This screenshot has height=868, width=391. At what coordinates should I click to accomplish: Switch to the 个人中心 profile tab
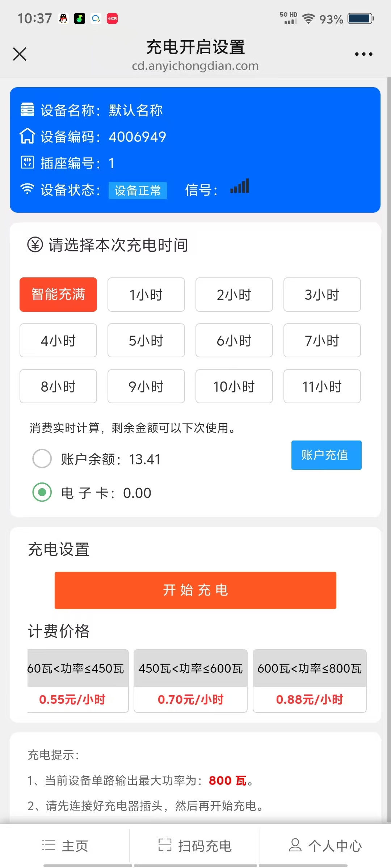325,846
